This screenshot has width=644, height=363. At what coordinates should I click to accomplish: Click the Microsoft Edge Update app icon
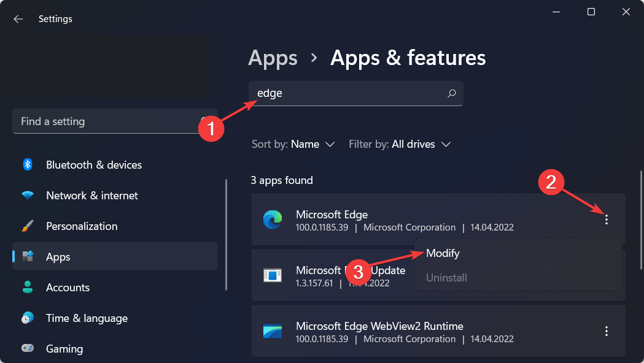click(x=273, y=275)
